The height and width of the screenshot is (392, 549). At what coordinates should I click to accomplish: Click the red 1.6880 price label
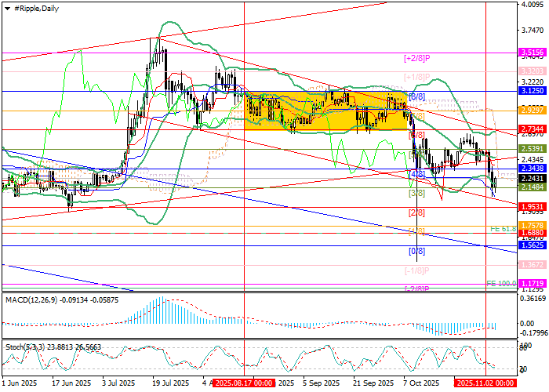[533, 233]
